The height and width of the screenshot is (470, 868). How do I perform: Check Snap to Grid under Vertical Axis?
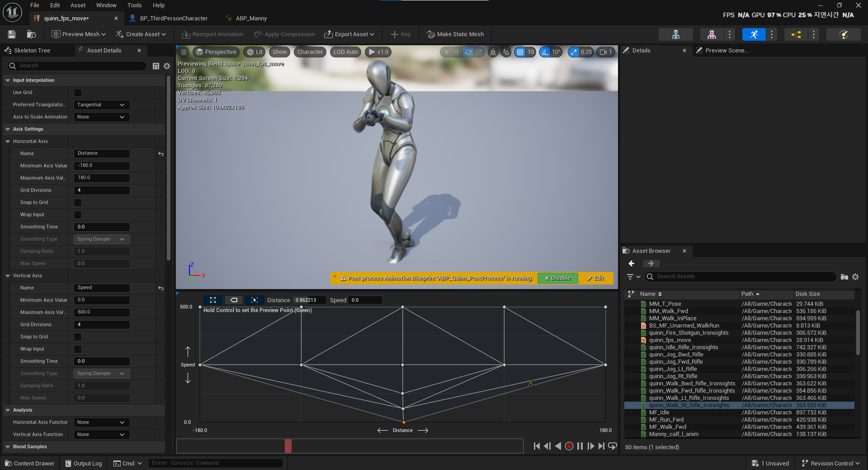78,337
